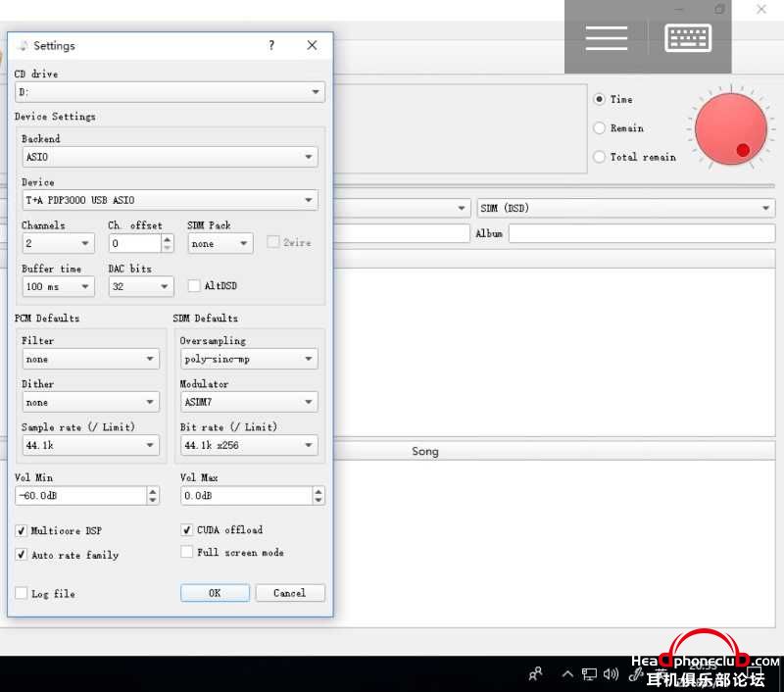Open the PCM Dither dropdown
The image size is (784, 692).
90,402
